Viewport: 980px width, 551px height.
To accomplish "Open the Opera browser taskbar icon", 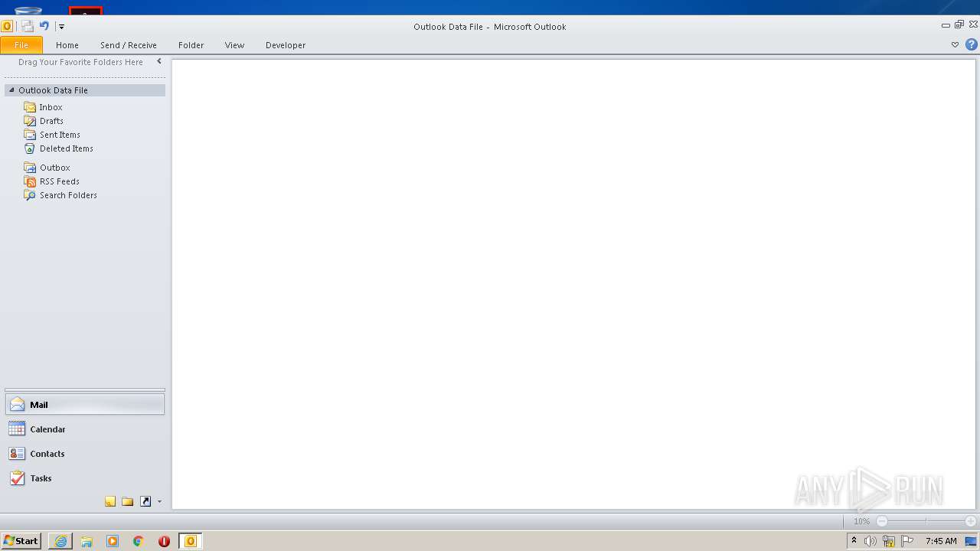I will pyautogui.click(x=164, y=541).
